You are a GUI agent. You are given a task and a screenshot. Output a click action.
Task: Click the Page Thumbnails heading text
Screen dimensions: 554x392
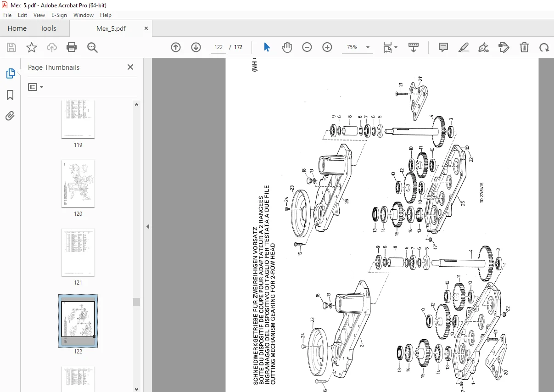(x=54, y=67)
